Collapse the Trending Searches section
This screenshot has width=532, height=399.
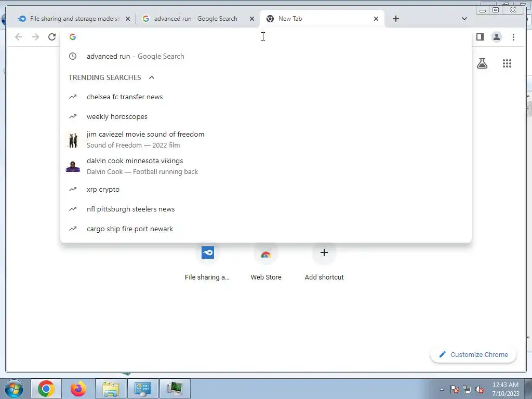[152, 78]
